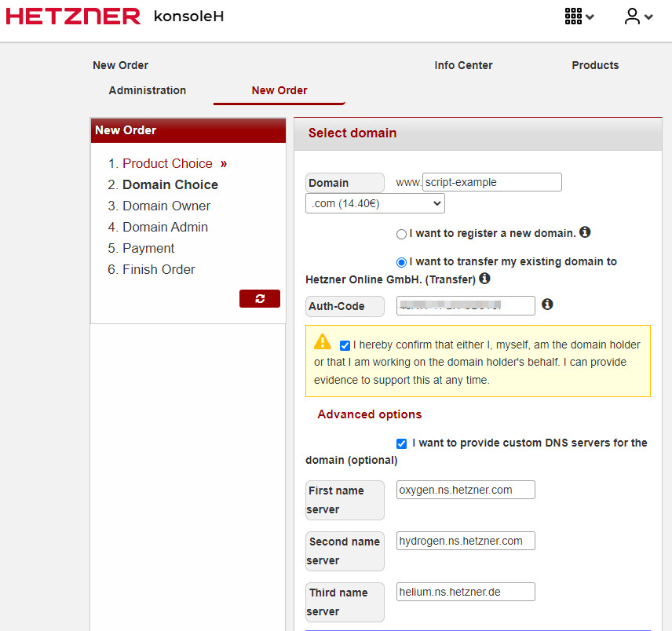Click the domain name input field
Image resolution: width=672 pixels, height=631 pixels.
point(491,182)
